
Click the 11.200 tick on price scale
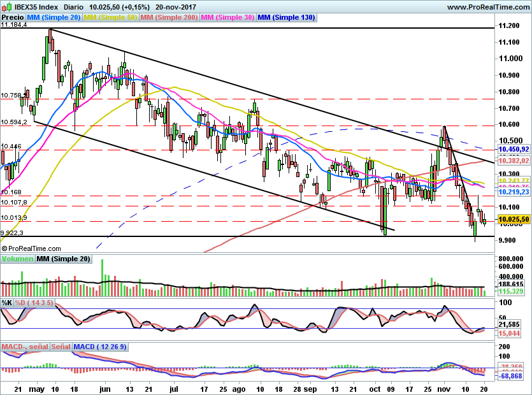(x=509, y=25)
